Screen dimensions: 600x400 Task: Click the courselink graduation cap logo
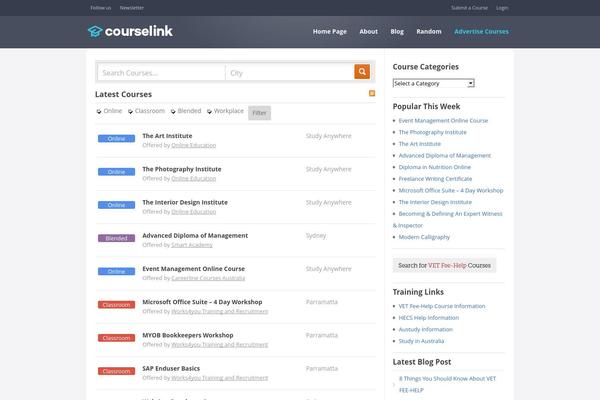point(95,31)
